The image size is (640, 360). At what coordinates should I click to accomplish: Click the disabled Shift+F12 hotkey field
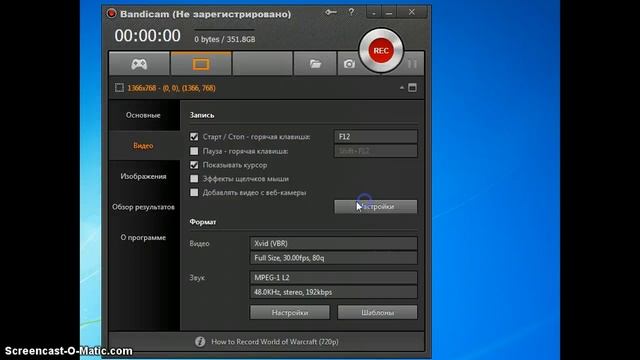click(376, 151)
